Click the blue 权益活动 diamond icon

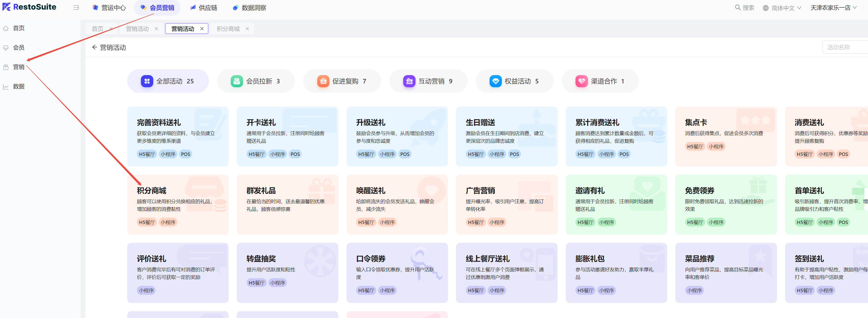coord(495,81)
